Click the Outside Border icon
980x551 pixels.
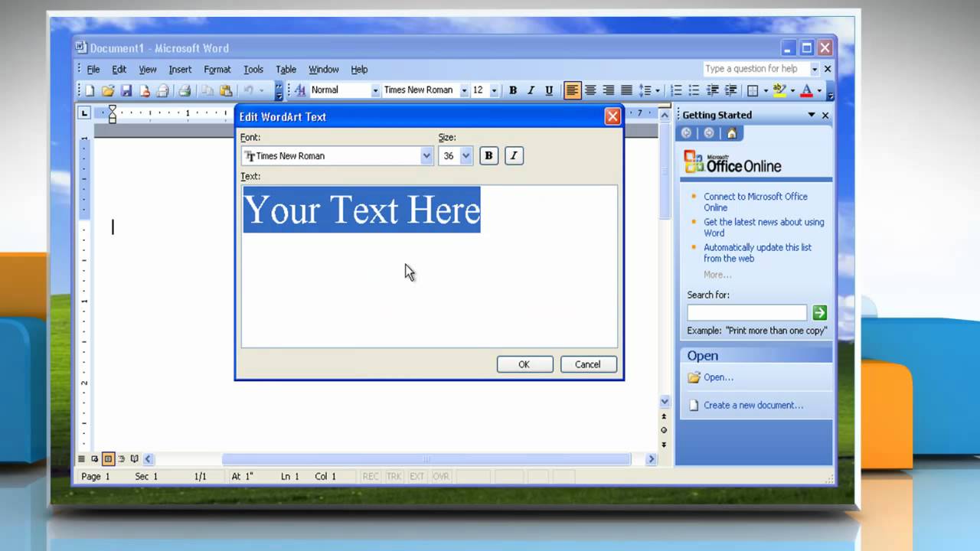pyautogui.click(x=753, y=90)
